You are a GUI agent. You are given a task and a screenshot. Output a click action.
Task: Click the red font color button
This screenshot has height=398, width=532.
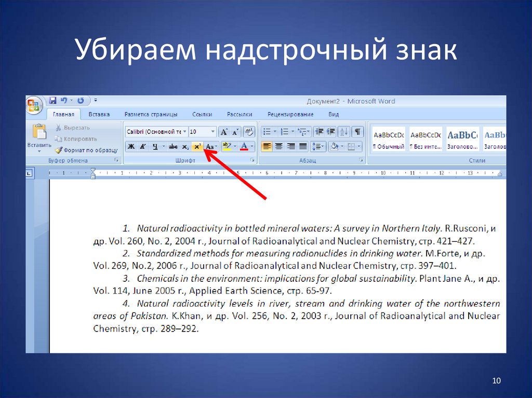coord(244,147)
